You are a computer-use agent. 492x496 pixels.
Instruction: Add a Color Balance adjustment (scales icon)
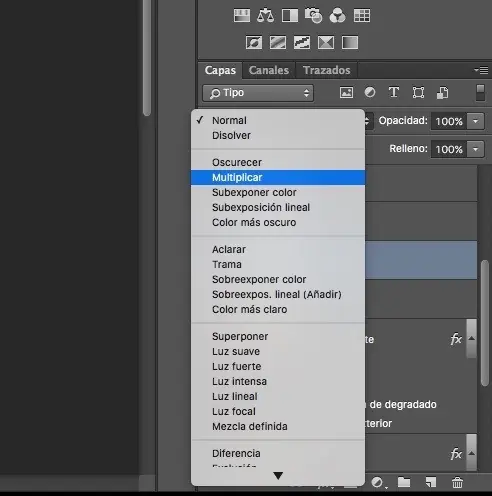pyautogui.click(x=265, y=16)
